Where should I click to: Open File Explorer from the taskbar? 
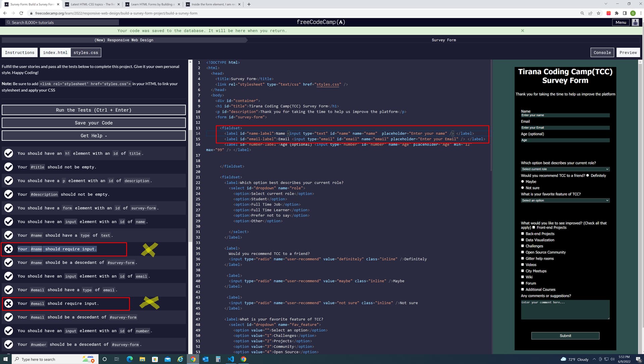click(x=142, y=359)
